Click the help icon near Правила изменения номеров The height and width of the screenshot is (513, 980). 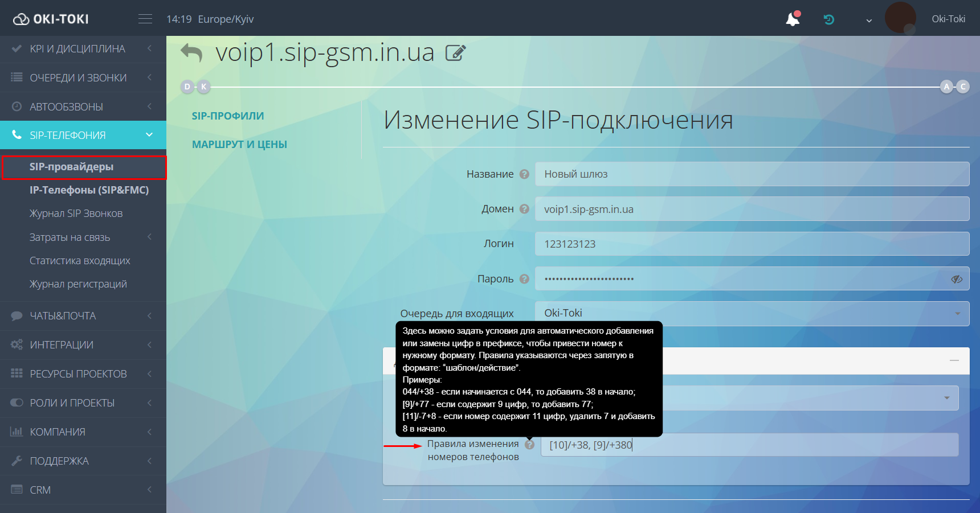(529, 444)
